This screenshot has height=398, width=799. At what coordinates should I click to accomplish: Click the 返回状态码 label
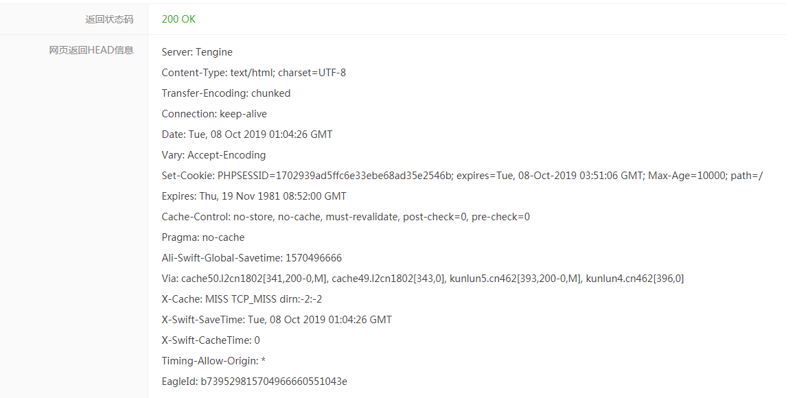point(109,20)
